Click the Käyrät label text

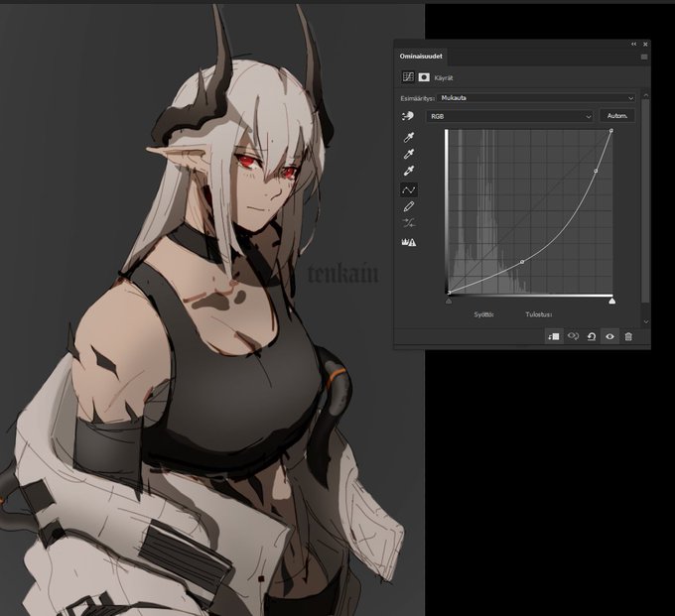click(x=444, y=77)
